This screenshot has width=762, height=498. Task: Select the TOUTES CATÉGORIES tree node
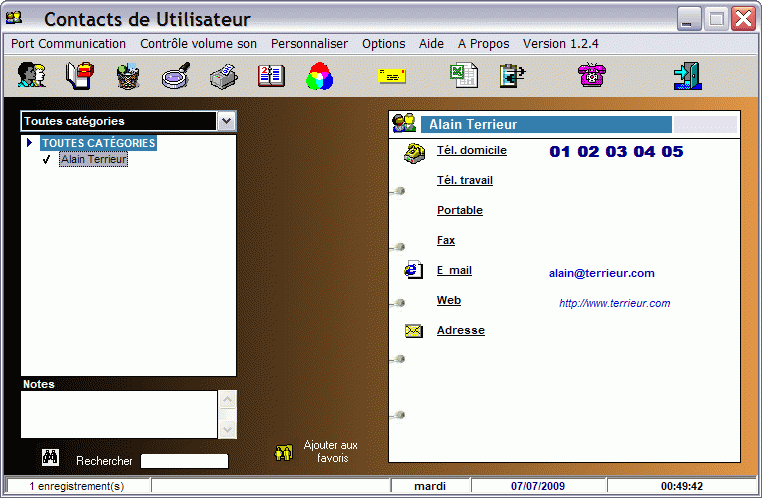tap(98, 143)
